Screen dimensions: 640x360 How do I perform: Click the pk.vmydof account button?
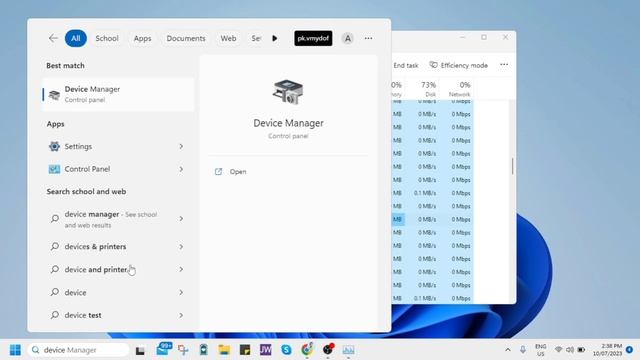pos(313,38)
